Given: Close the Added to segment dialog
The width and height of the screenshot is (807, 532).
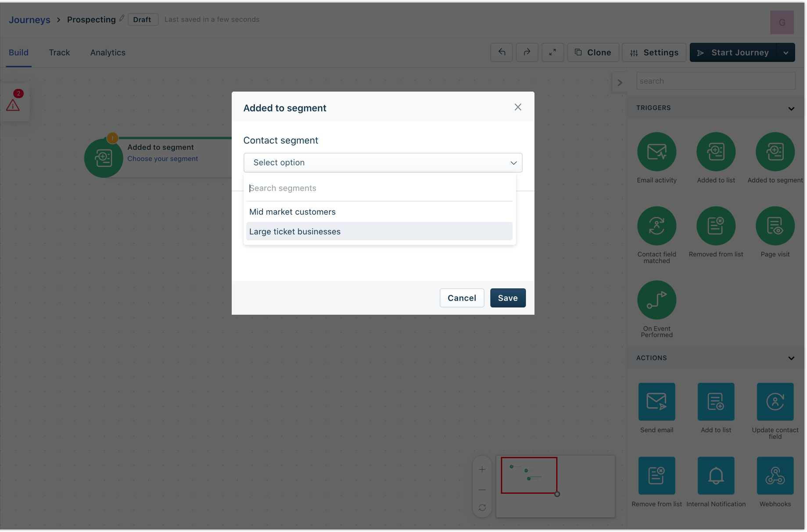Looking at the screenshot, I should coord(518,107).
